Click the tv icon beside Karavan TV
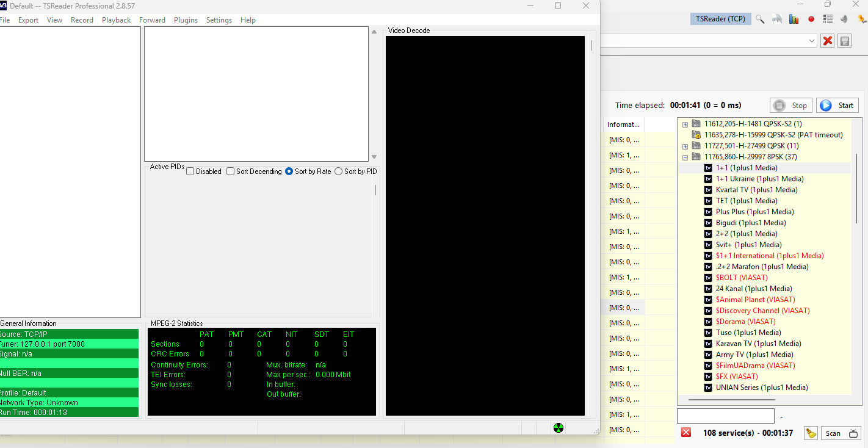The width and height of the screenshot is (868, 448). coord(708,344)
